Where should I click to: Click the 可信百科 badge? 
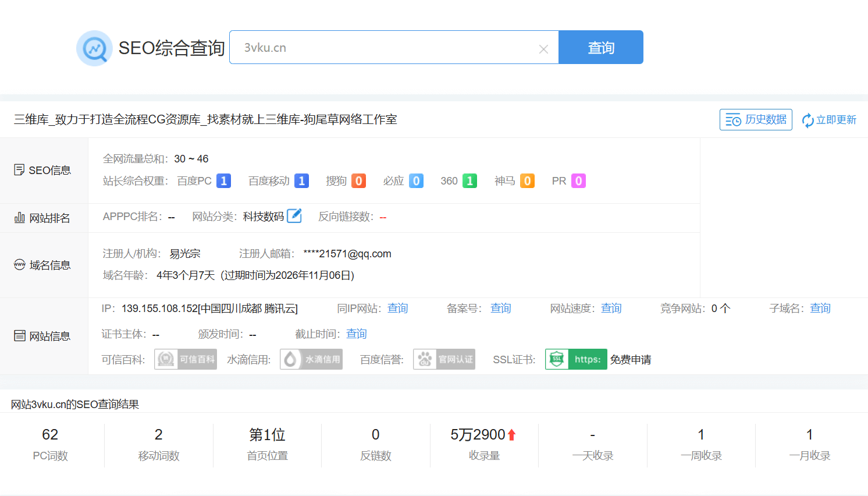(186, 359)
